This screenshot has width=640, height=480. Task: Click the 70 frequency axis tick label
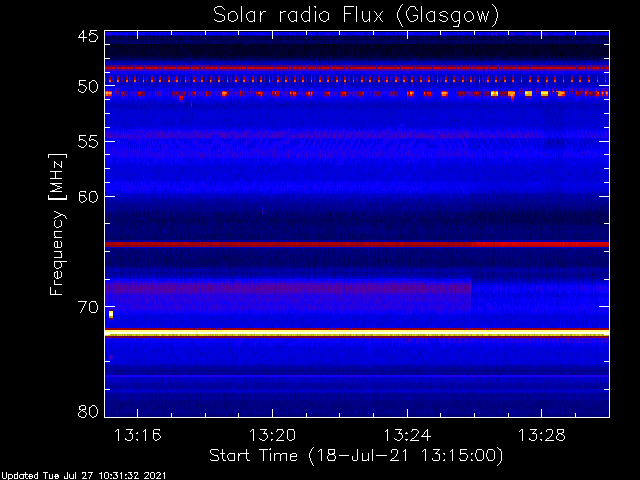pyautogui.click(x=88, y=307)
